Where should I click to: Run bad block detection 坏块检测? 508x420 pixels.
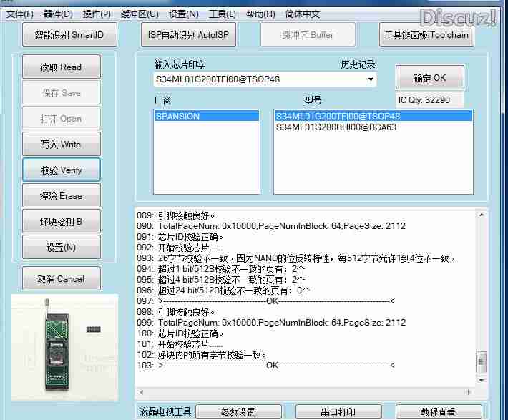[x=61, y=222]
